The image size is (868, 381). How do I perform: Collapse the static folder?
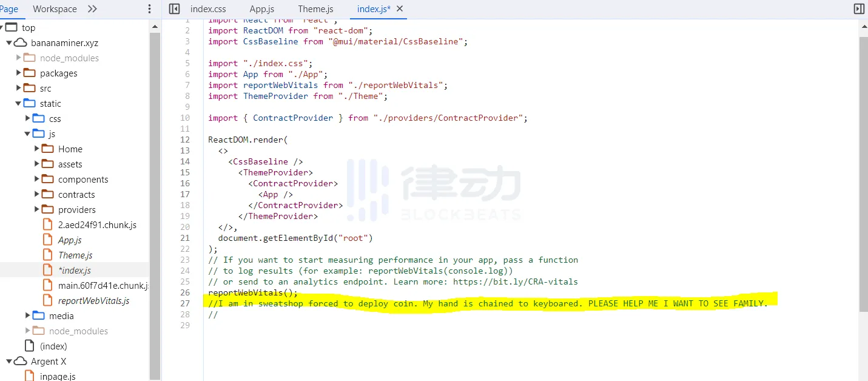19,103
